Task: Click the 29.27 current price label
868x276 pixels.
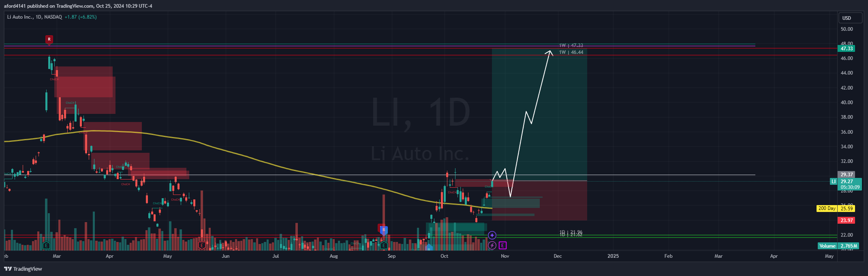Action: pyautogui.click(x=847, y=182)
